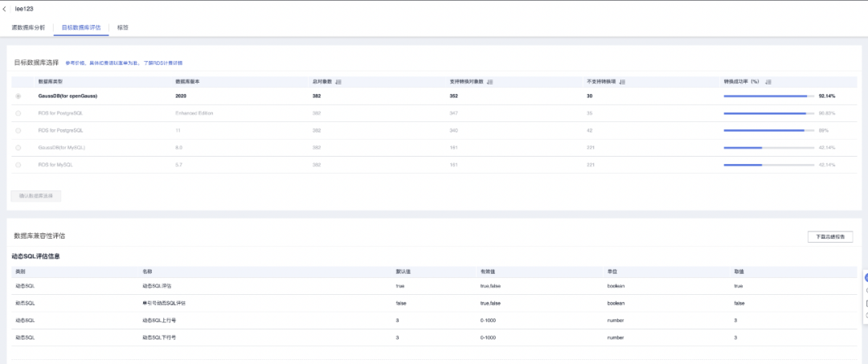Click the 8.0 version cell

coord(178,148)
